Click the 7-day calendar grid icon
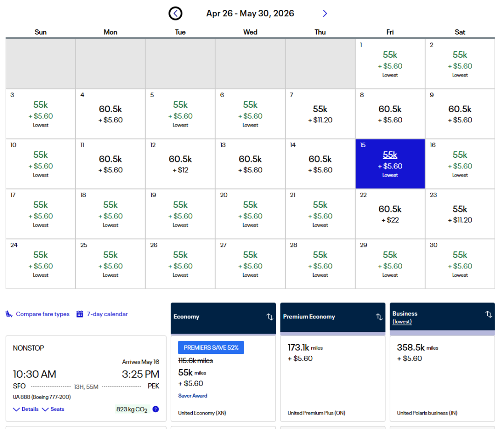 point(80,314)
